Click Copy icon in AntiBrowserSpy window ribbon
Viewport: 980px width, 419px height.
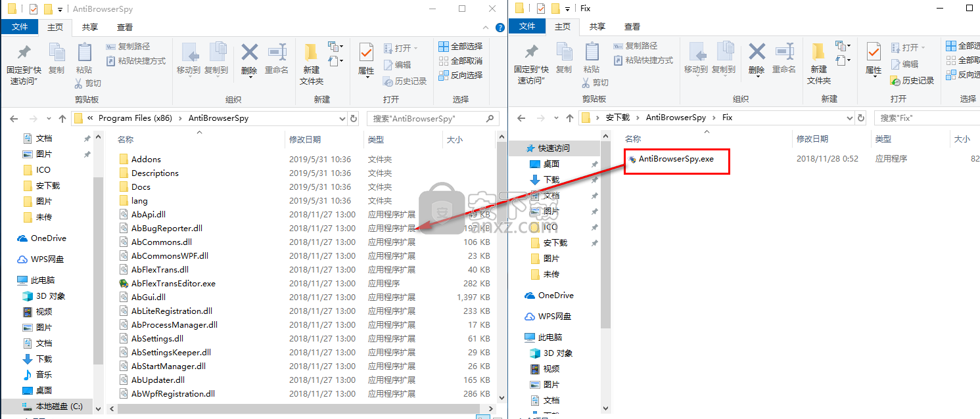coord(57,58)
